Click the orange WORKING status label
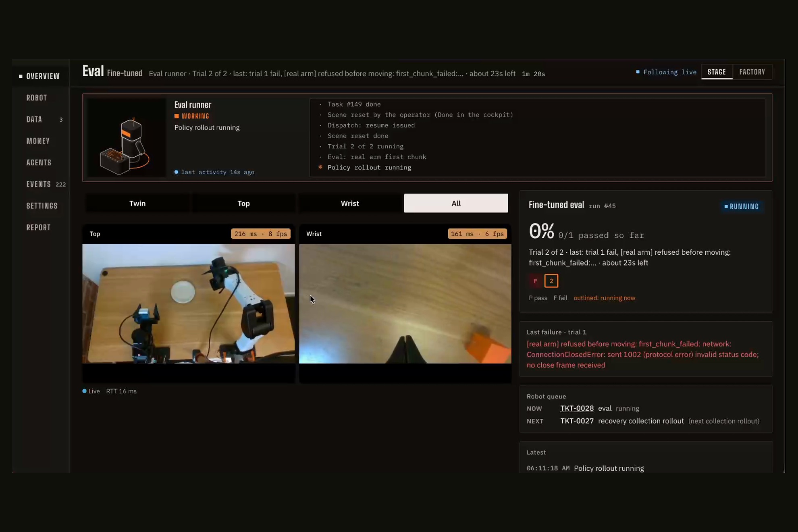Image resolution: width=798 pixels, height=532 pixels. point(192,116)
